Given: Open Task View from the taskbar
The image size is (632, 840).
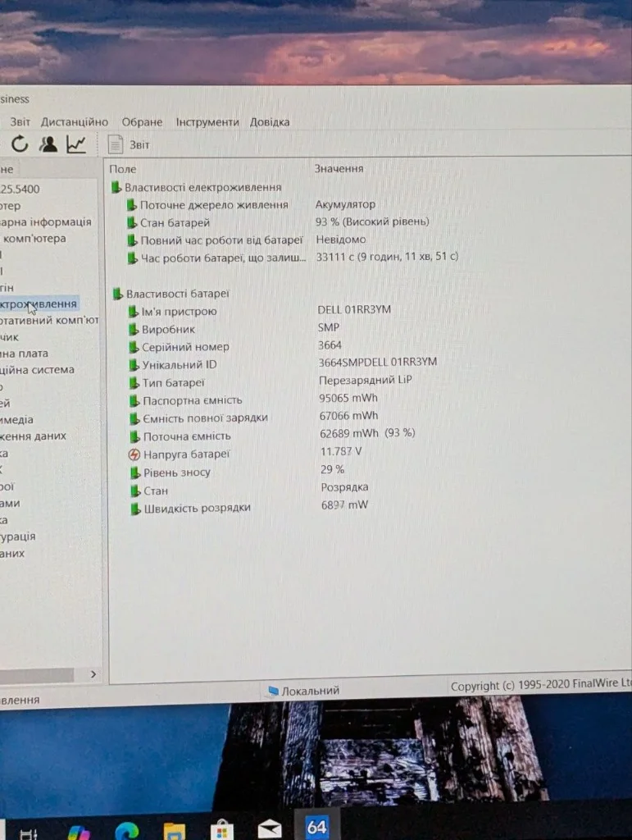Looking at the screenshot, I should tap(29, 833).
